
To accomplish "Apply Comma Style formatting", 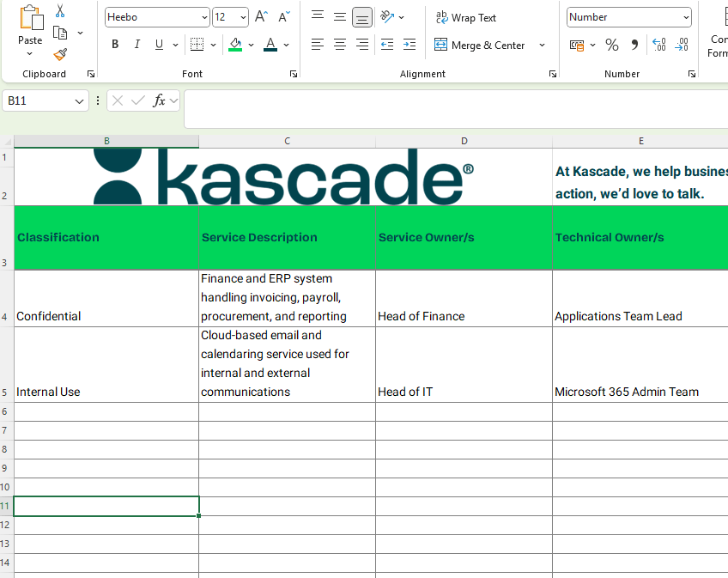I will 634,45.
